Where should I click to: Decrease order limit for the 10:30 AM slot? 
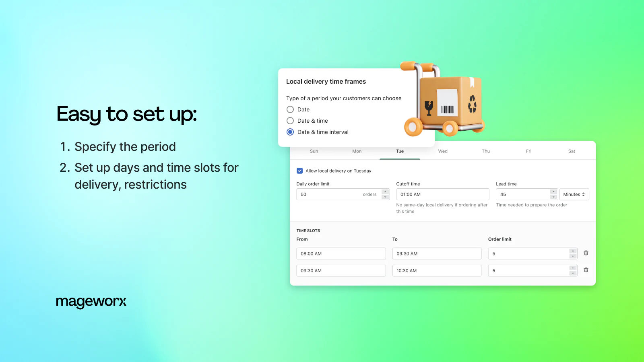[573, 273]
